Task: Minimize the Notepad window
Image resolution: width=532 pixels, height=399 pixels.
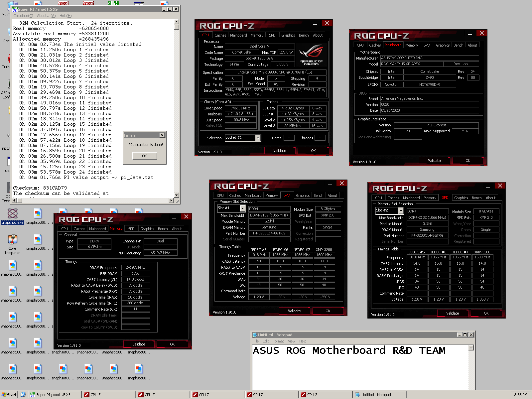Action: coord(460,335)
